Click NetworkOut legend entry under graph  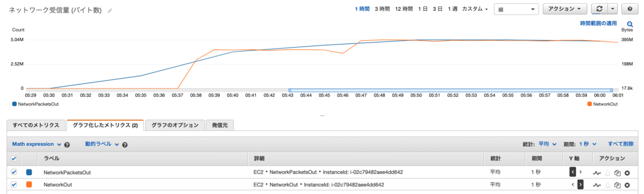[602, 105]
